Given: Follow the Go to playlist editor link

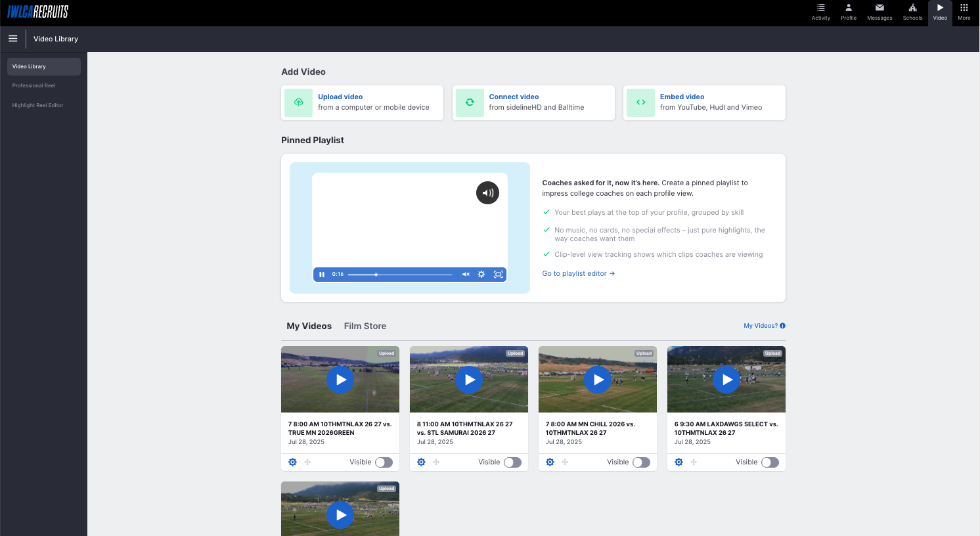Looking at the screenshot, I should pyautogui.click(x=578, y=273).
